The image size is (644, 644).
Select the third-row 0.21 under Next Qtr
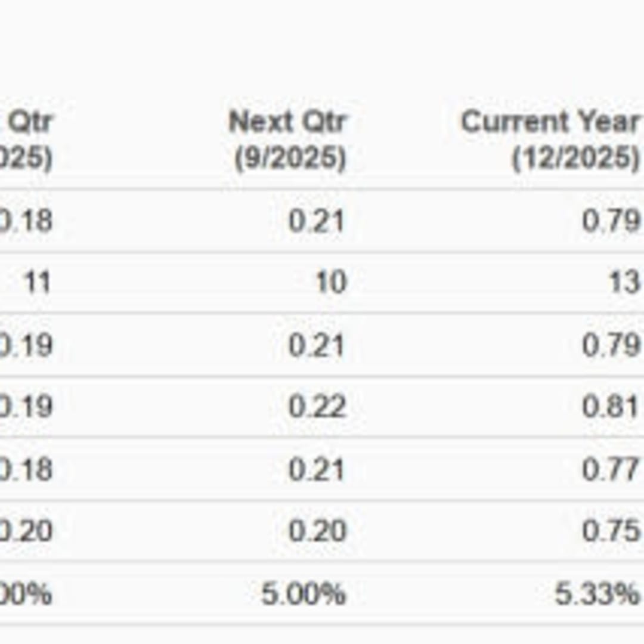pyautogui.click(x=316, y=345)
